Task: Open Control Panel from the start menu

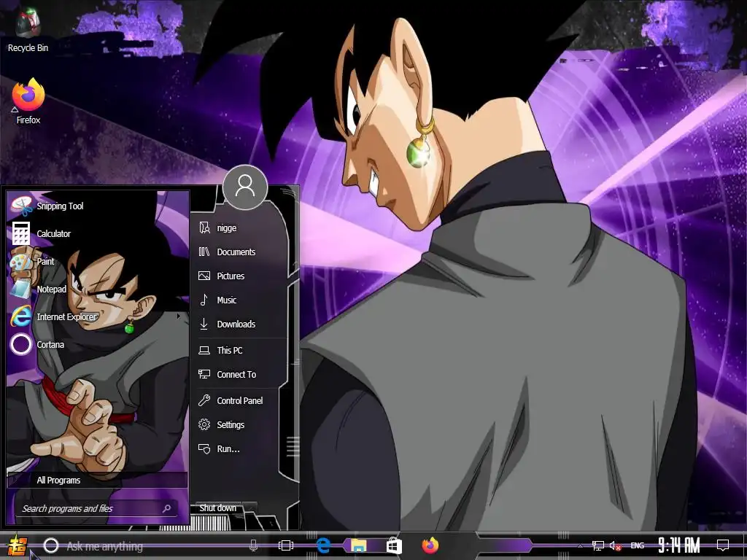Action: point(239,400)
